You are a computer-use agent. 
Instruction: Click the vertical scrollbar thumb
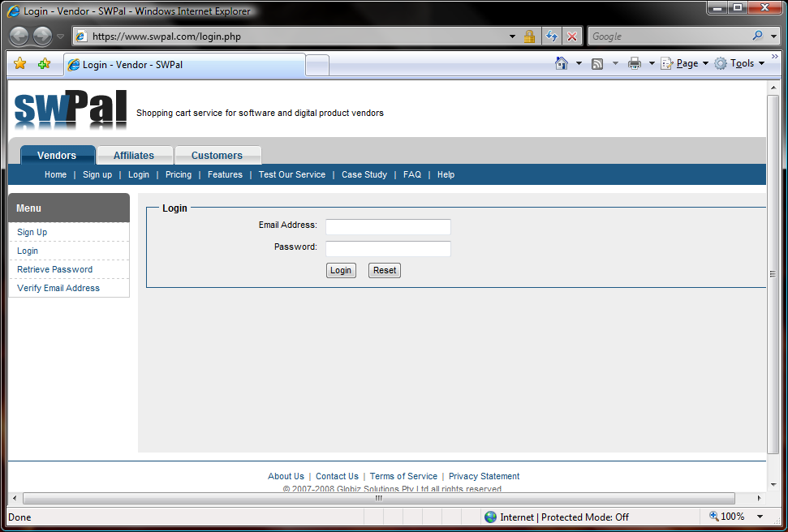pos(773,274)
